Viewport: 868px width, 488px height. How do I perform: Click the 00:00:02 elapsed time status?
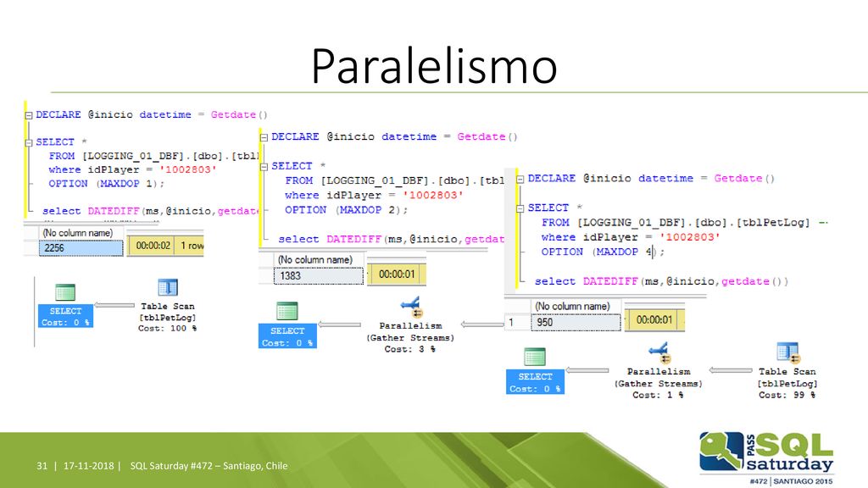pos(153,245)
